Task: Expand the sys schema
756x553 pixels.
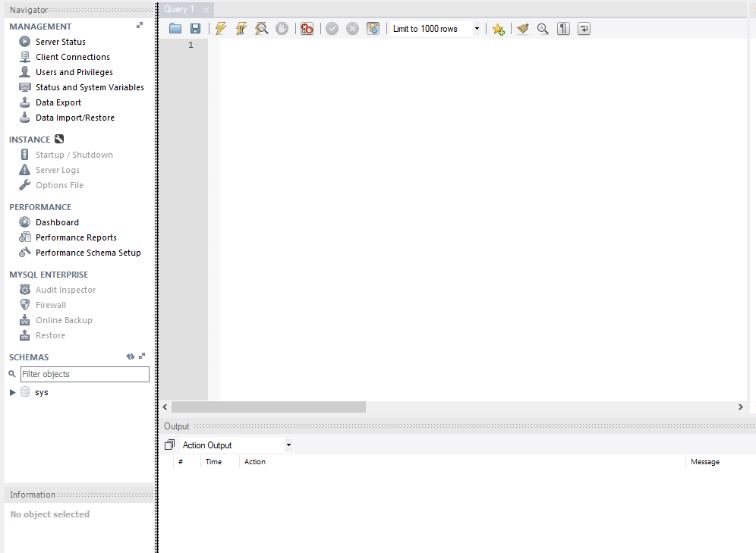Action: 11,392
